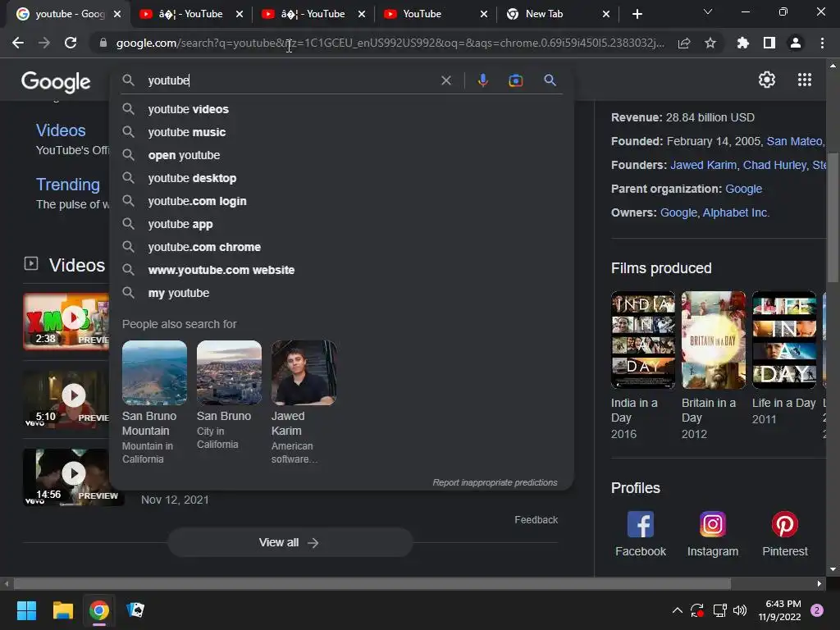Open Google quick settings gear

(x=767, y=80)
